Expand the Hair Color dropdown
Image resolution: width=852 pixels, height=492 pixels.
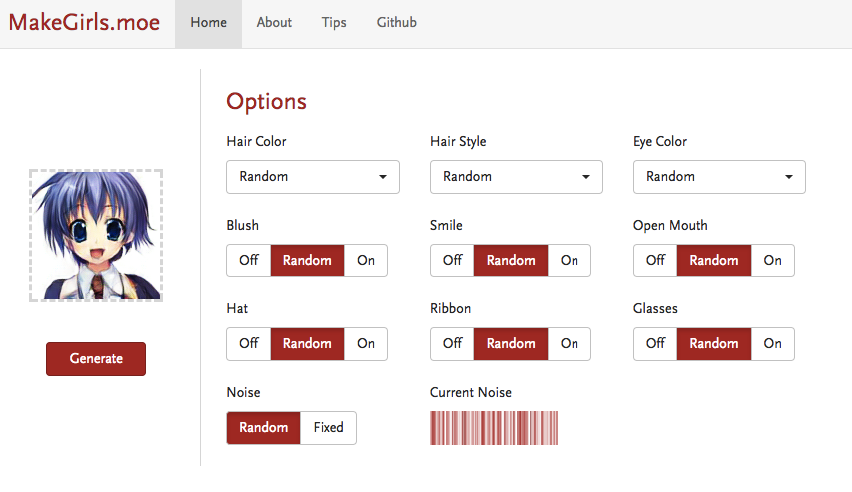(x=313, y=177)
